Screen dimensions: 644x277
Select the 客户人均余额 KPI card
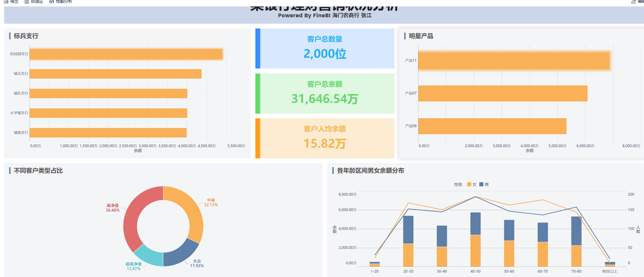(325, 138)
